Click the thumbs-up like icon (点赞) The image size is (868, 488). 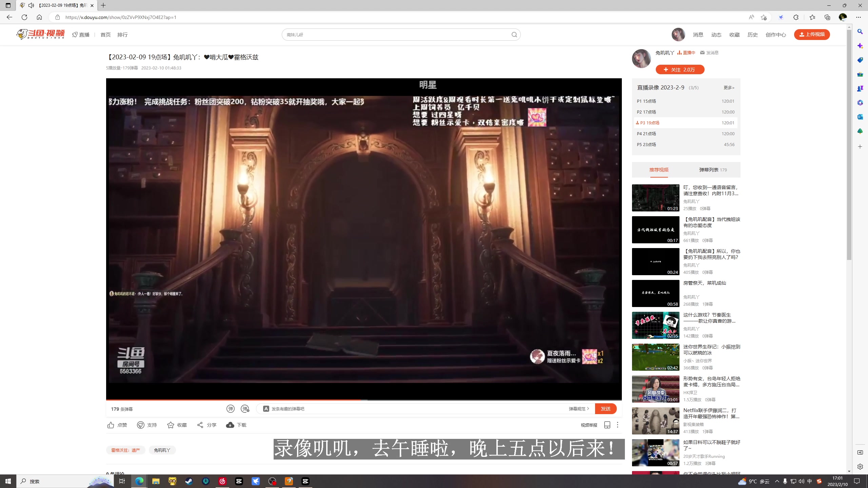[111, 425]
